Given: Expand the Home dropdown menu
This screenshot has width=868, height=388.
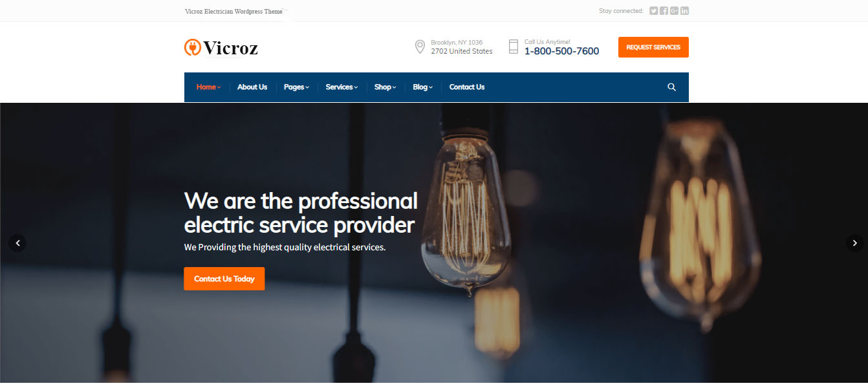Looking at the screenshot, I should point(208,87).
